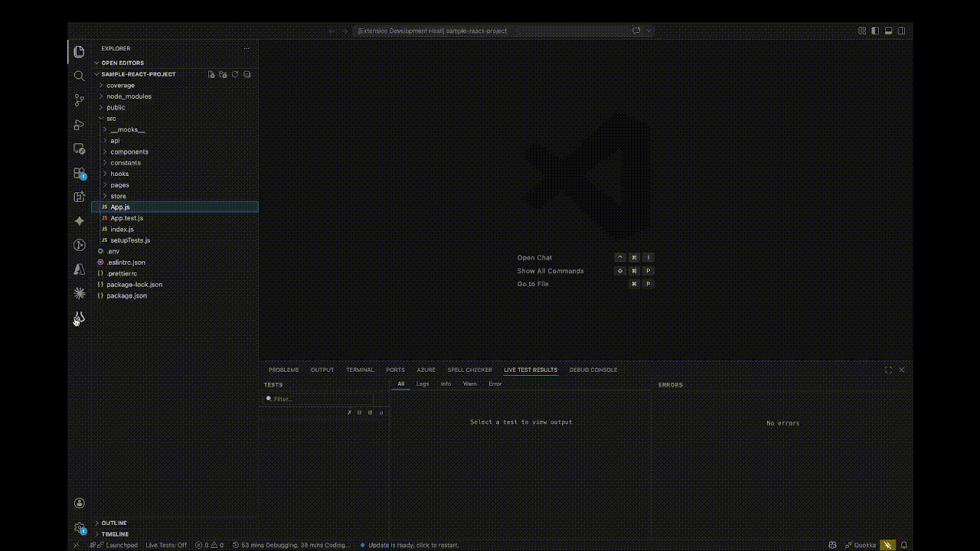Toggle secondary sidebar layout button
980x551 pixels.
(901, 31)
